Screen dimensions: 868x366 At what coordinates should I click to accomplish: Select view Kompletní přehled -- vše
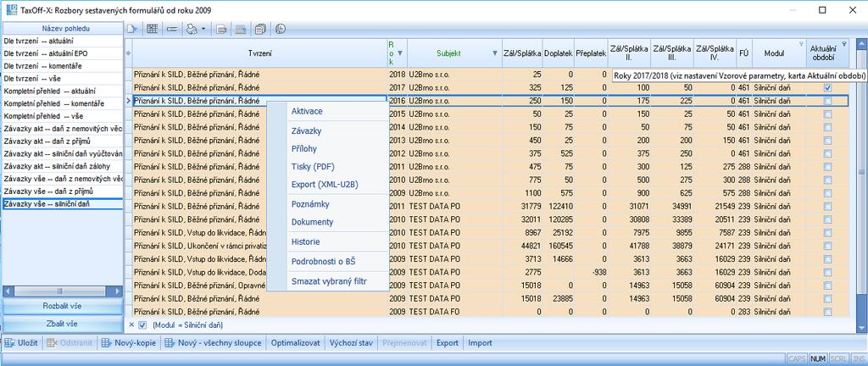click(63, 116)
